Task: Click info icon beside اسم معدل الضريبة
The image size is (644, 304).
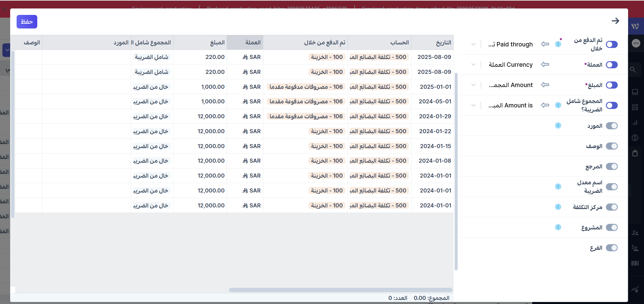Action: [x=558, y=187]
